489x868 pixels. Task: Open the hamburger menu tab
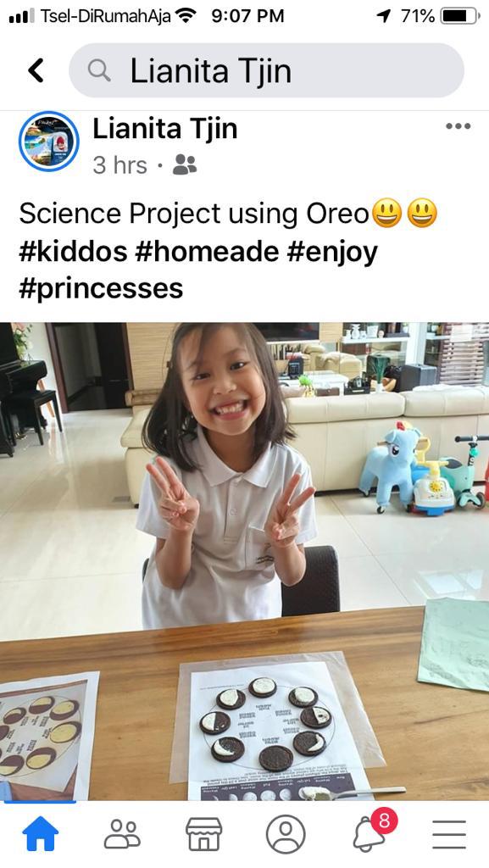click(448, 834)
